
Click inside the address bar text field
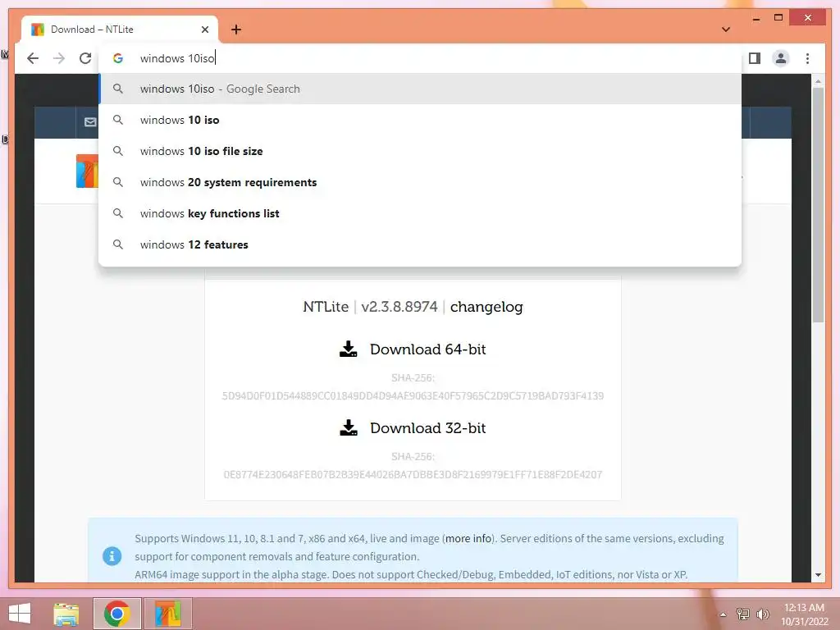tap(420, 58)
